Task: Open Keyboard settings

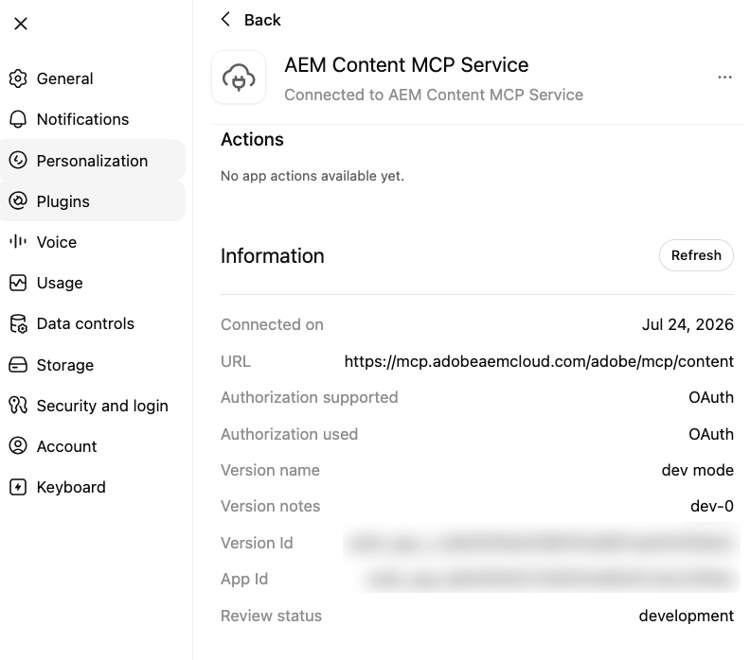Action: (x=93, y=487)
